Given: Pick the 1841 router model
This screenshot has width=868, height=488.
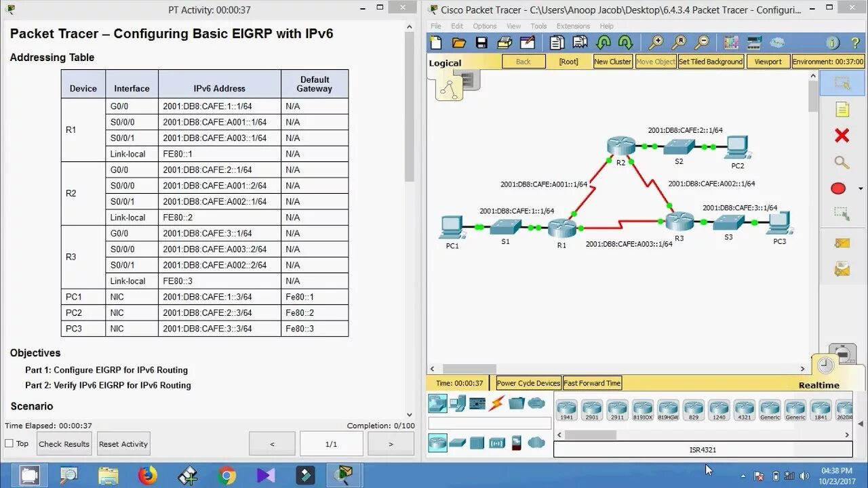Looking at the screenshot, I should tap(821, 410).
